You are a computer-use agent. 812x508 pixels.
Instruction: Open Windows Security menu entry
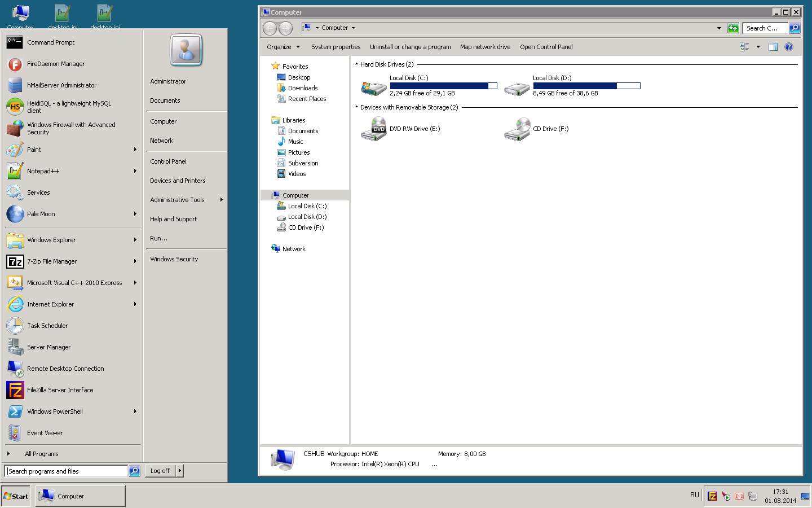point(174,259)
